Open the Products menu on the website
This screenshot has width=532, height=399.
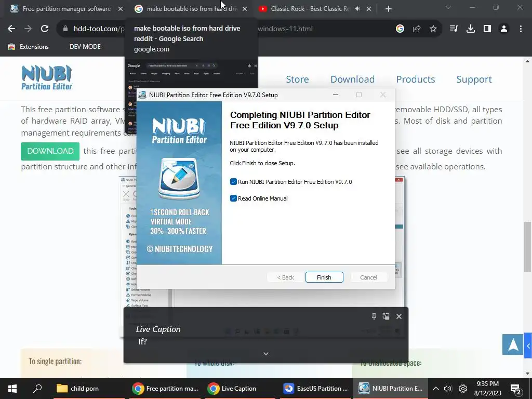click(x=416, y=79)
